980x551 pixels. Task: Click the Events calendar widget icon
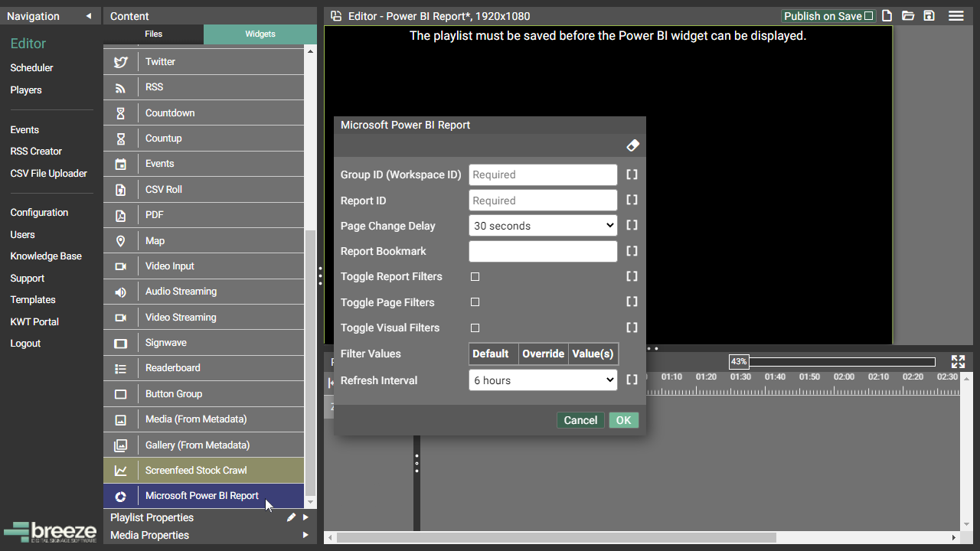(120, 164)
